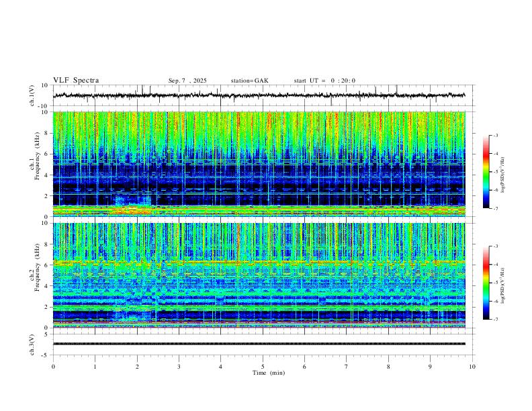Click the 6 kHz band in ch.2 spectrogram
532x411 pixels.
point(259,262)
